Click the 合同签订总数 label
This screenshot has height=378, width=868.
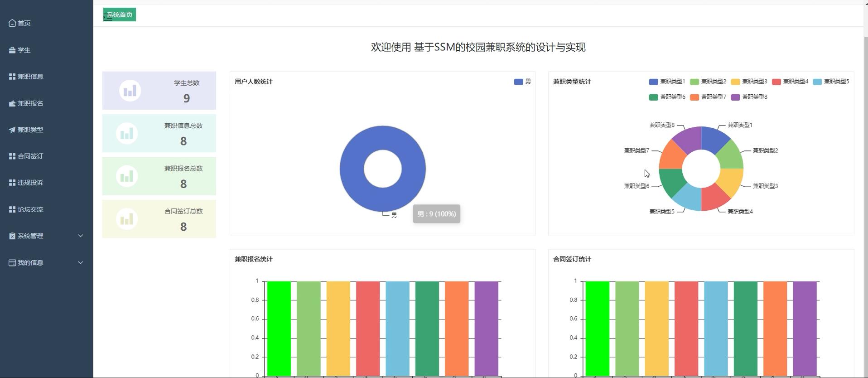point(183,211)
